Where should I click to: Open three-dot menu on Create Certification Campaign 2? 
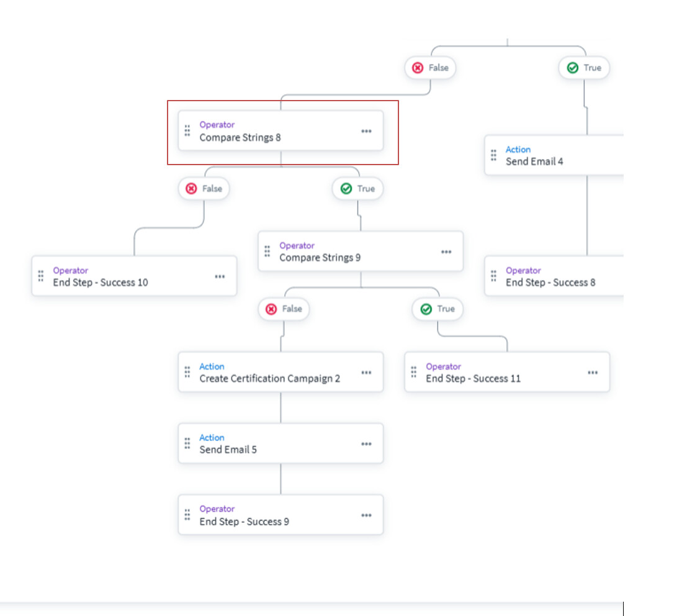(x=366, y=373)
